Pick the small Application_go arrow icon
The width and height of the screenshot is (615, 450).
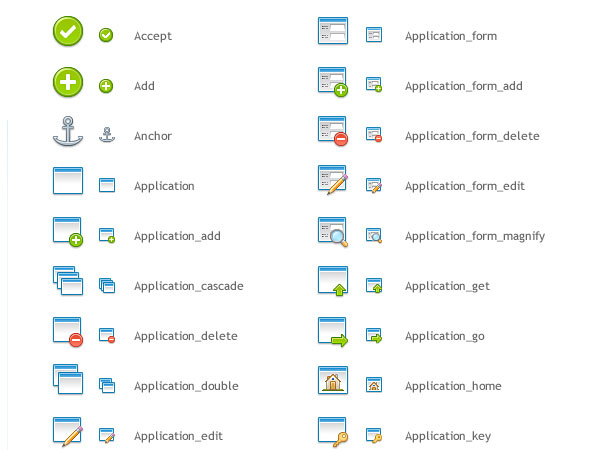(x=374, y=335)
